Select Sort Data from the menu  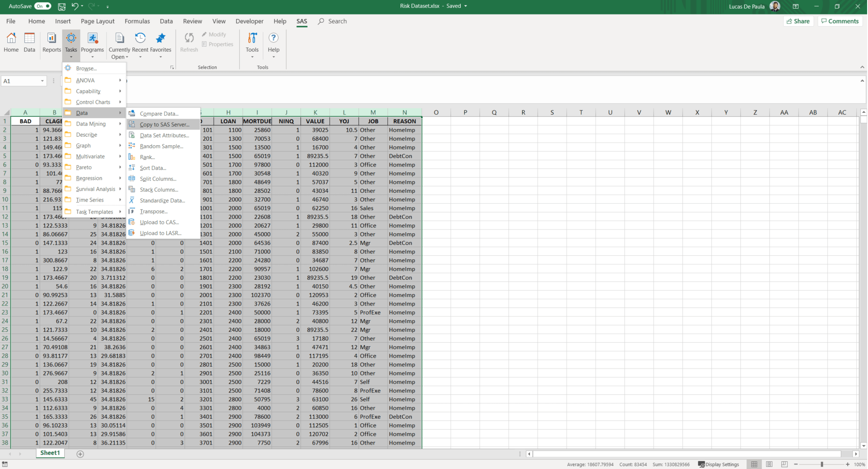click(x=152, y=167)
